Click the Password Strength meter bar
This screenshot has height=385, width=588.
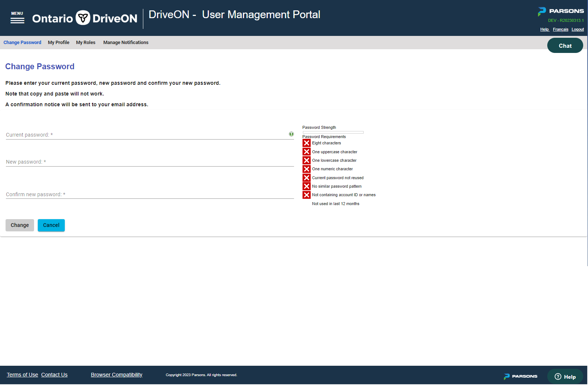(333, 132)
